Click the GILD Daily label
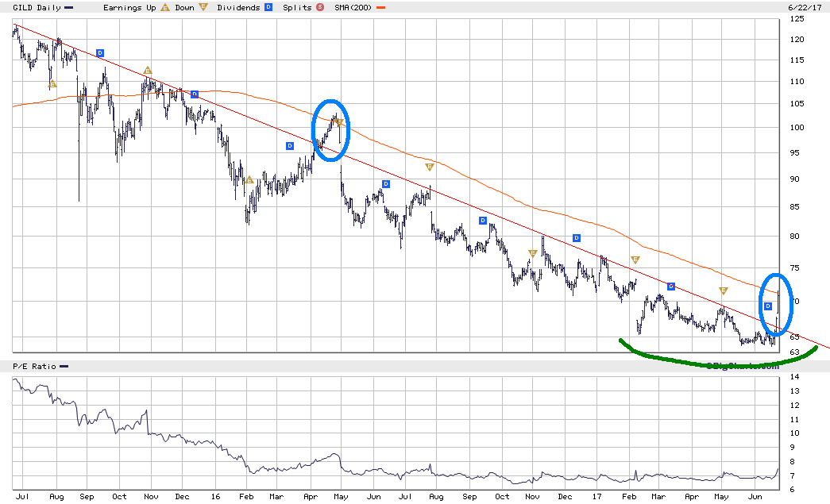 coord(37,8)
